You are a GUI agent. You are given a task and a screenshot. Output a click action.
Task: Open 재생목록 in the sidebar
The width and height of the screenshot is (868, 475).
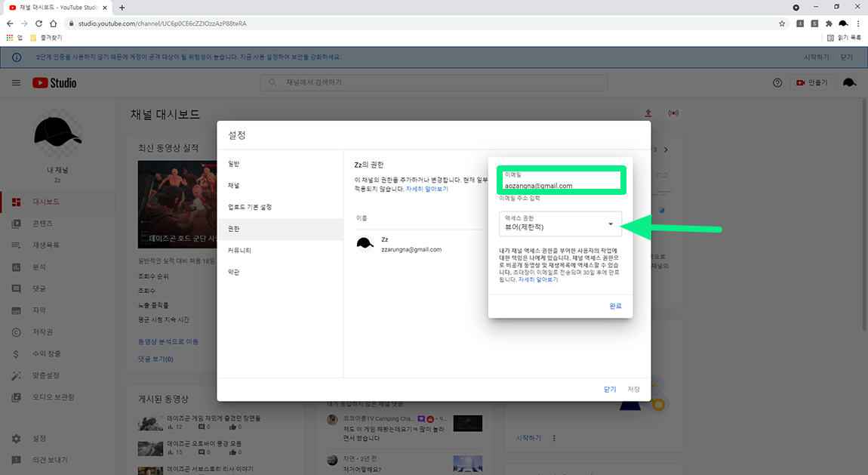coord(57,245)
